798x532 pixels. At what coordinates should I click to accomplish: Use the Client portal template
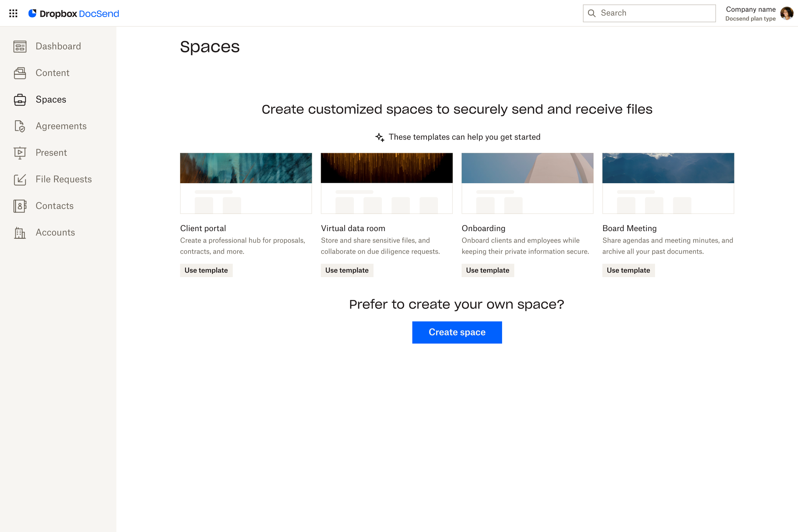(x=206, y=270)
